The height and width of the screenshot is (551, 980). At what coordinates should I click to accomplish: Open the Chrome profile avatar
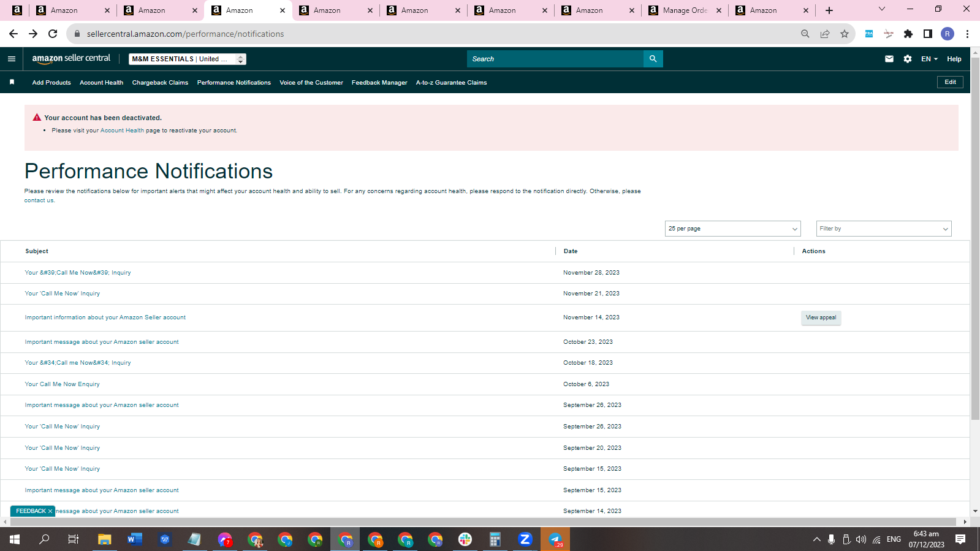(948, 34)
